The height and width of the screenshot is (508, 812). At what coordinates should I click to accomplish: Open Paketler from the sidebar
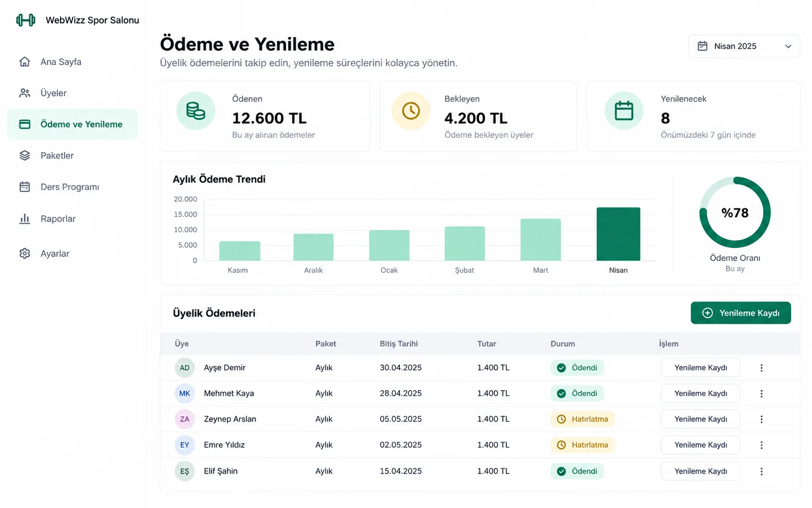pos(73,156)
